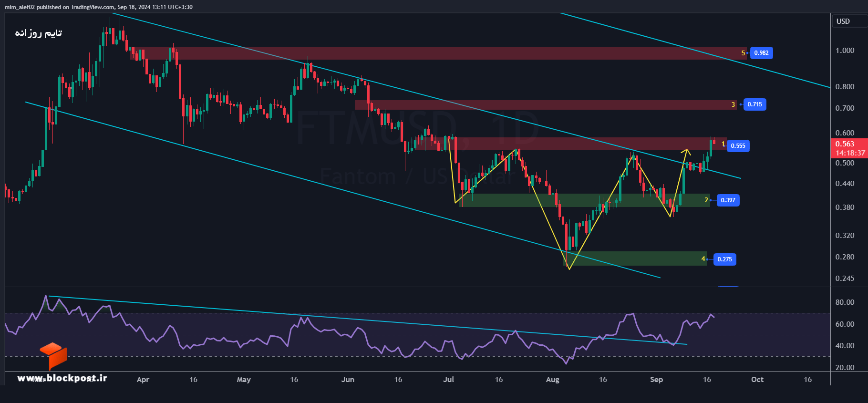Click the 0.275 support price tag
868x403 pixels.
724,259
